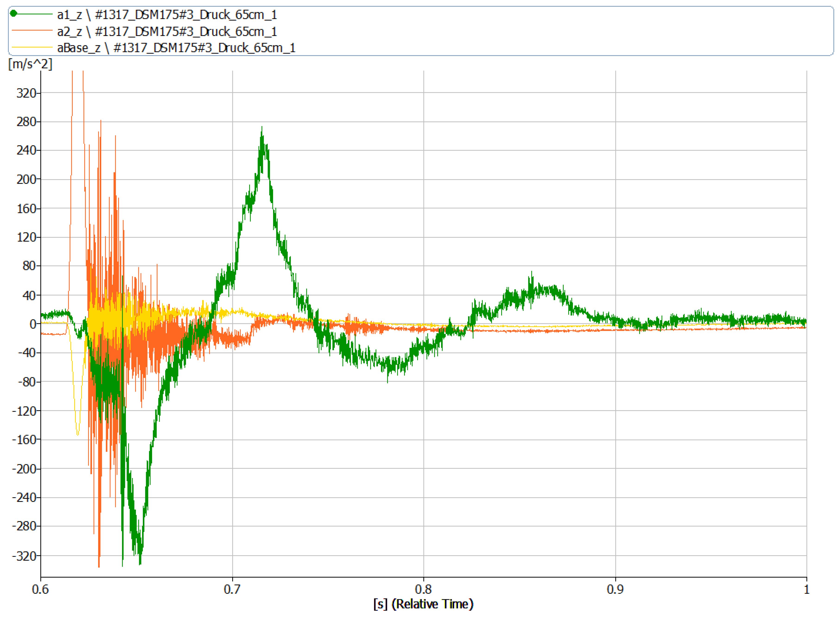Click the 0.6 x-axis tick label
This screenshot has width=840, height=618.
pyautogui.click(x=40, y=590)
